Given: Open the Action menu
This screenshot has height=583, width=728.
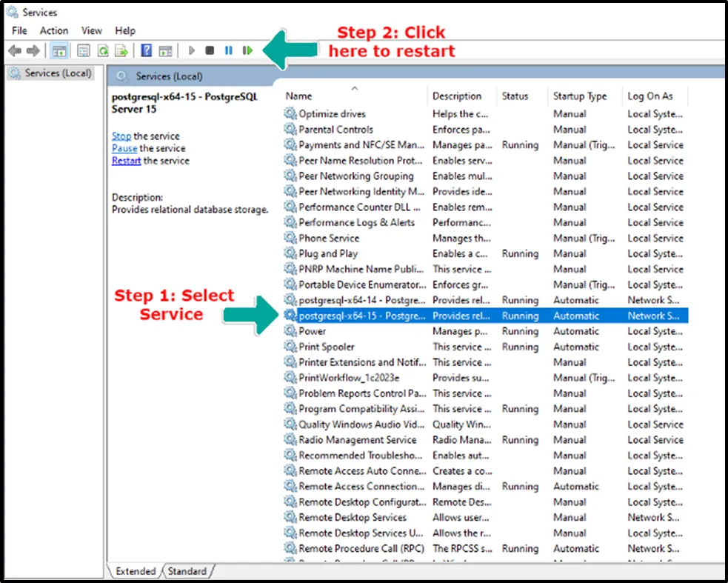Looking at the screenshot, I should point(54,30).
